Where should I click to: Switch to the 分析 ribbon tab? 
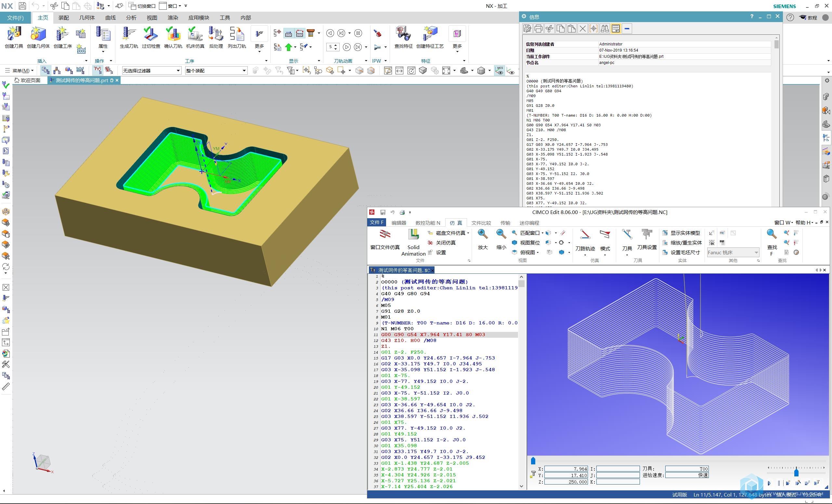tap(131, 18)
